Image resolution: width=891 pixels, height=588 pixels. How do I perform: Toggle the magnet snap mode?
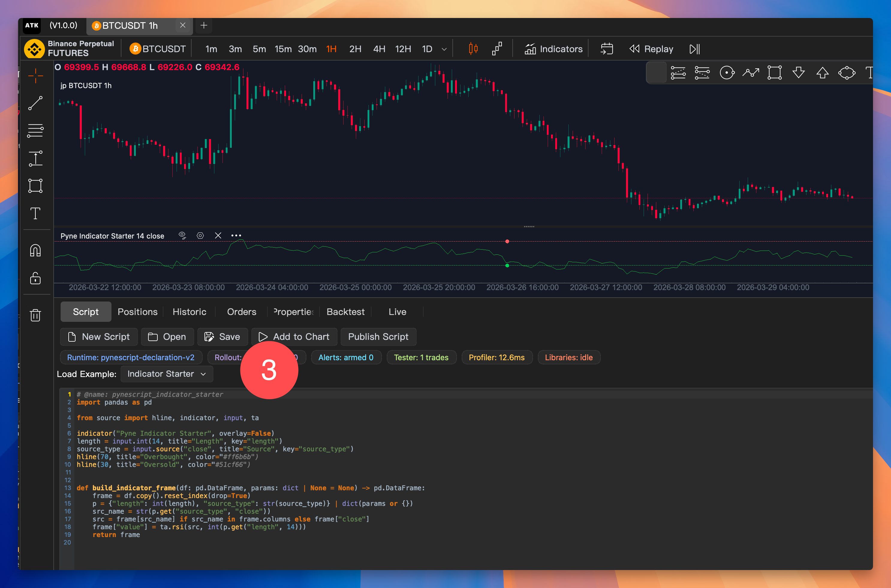(x=35, y=250)
